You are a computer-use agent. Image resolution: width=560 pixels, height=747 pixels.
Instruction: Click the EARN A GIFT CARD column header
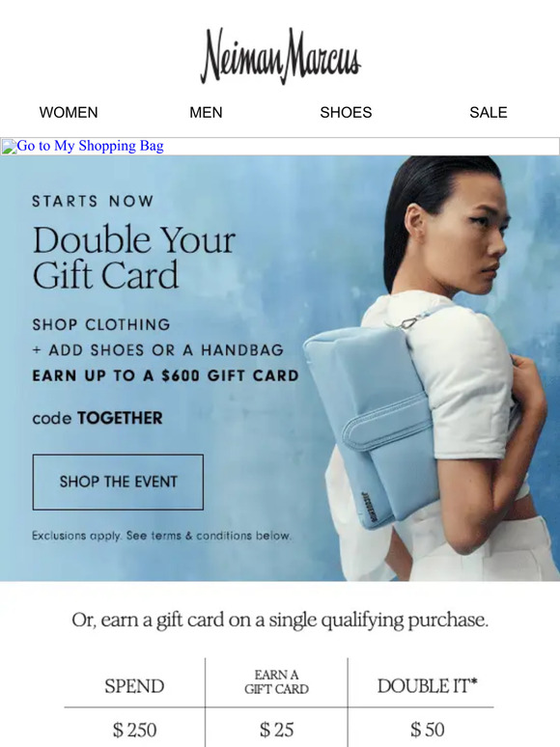pos(276,681)
